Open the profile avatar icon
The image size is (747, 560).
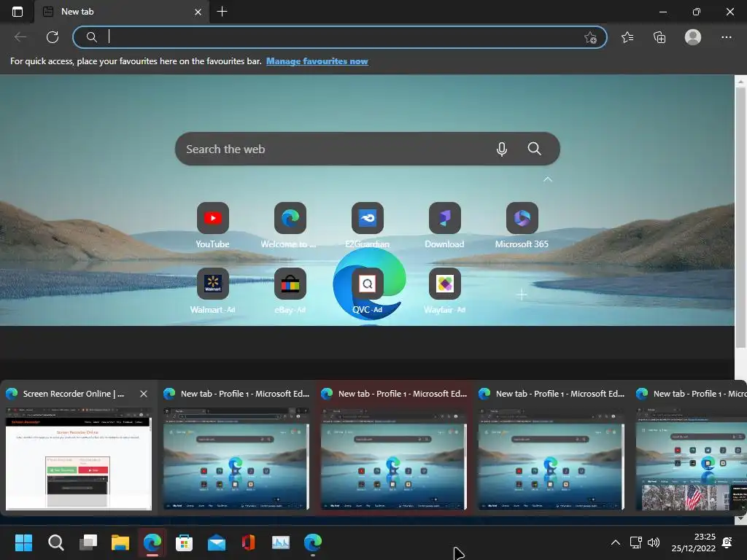tap(693, 37)
